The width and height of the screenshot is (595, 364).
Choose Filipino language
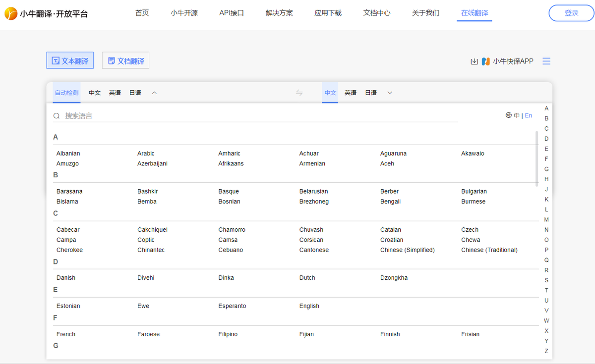click(x=228, y=334)
